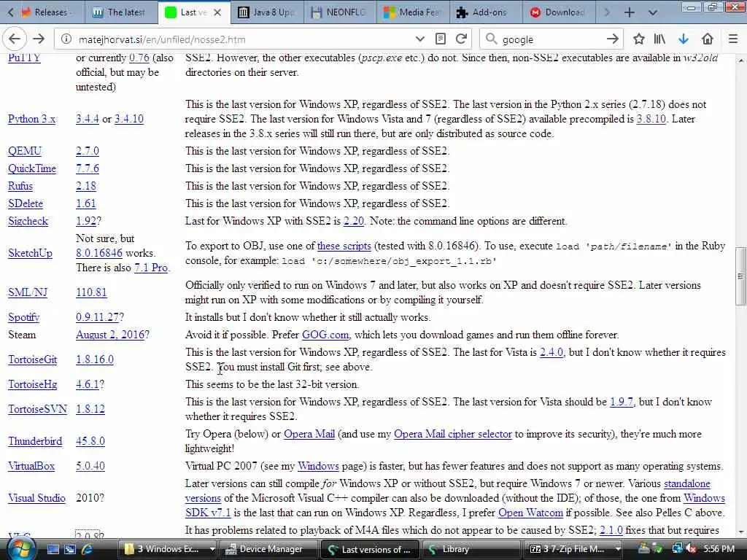The width and height of the screenshot is (747, 560).
Task: Click the browser Forward arrow button
Action: pos(39,39)
